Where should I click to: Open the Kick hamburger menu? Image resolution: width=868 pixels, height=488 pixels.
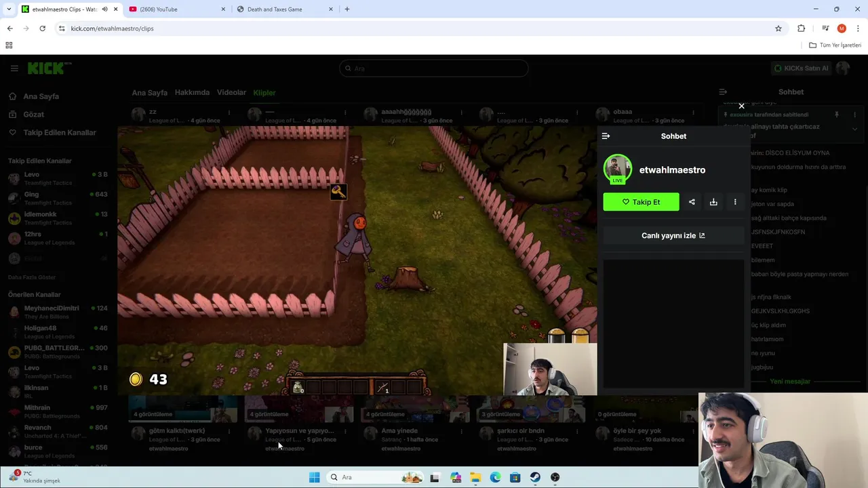(x=14, y=68)
